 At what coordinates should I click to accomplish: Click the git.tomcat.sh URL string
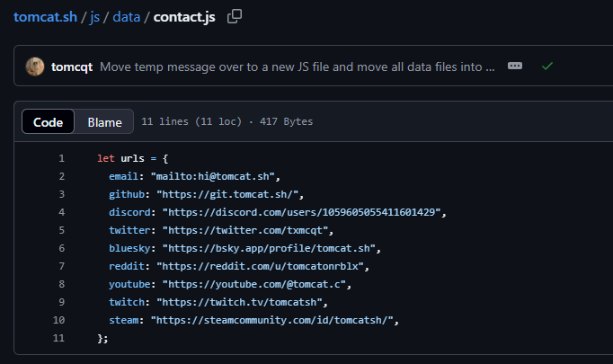tap(231, 194)
